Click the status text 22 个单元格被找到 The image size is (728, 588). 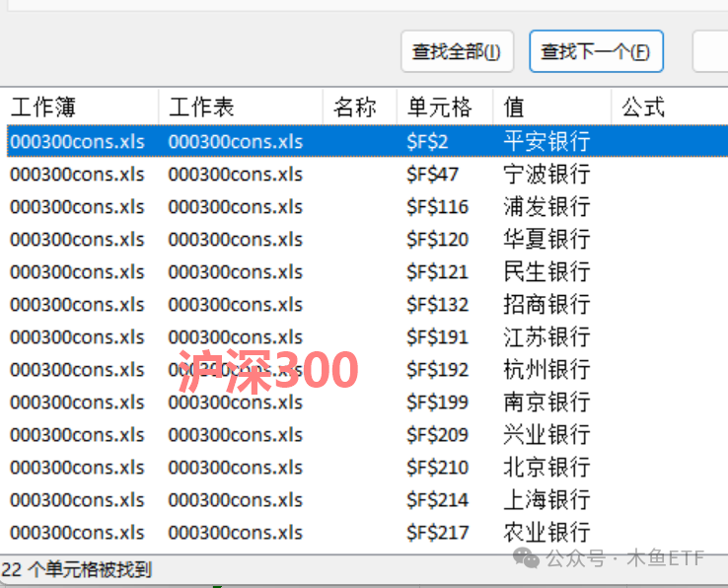(x=77, y=569)
